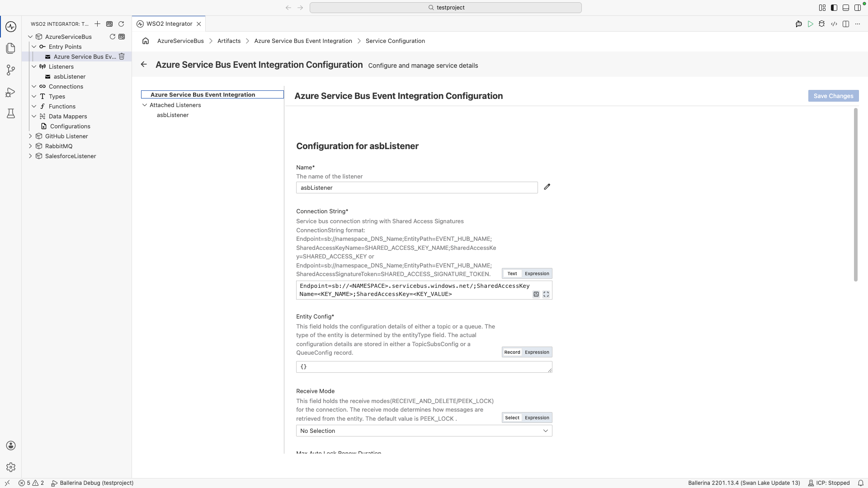Run the integration with the play icon

[x=811, y=24]
